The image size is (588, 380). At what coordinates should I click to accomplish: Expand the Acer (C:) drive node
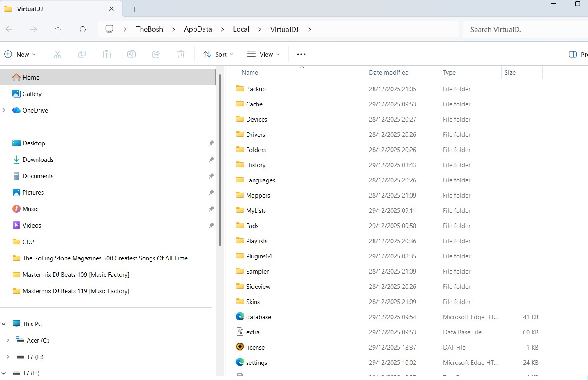click(8, 340)
